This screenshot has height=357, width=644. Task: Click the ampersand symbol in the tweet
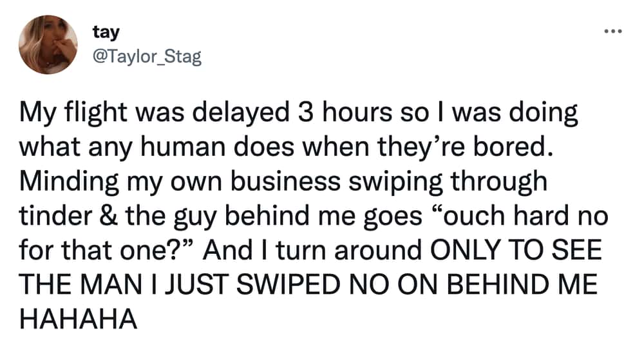[108, 216]
